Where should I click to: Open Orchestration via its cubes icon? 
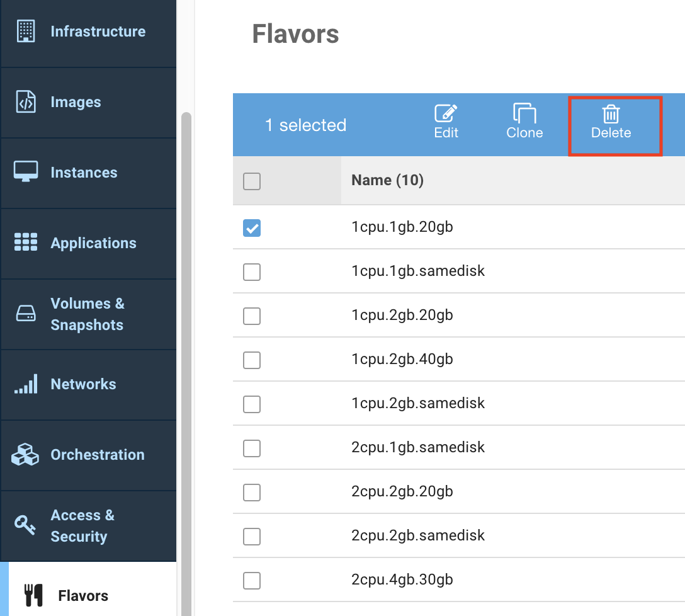[x=26, y=454]
